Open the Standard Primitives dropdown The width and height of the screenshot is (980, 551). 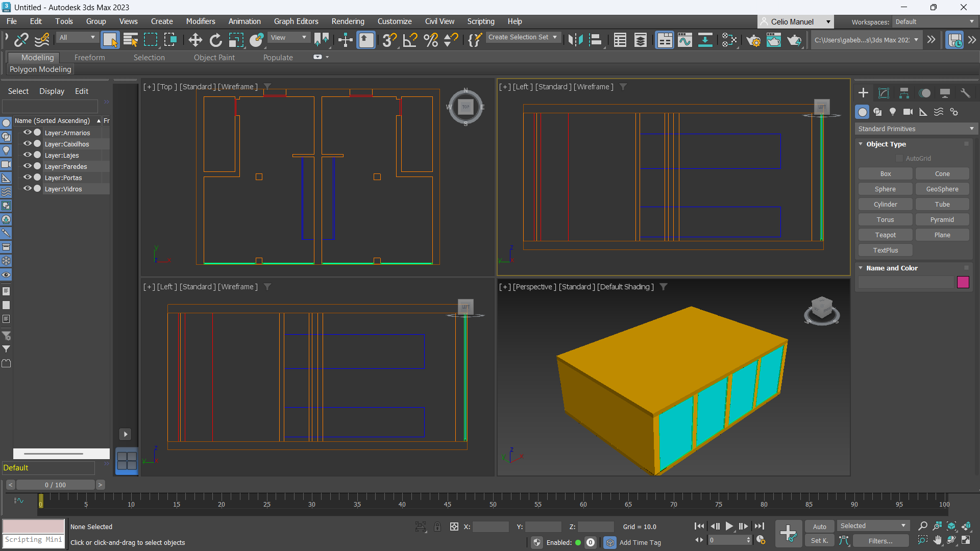[x=916, y=129]
